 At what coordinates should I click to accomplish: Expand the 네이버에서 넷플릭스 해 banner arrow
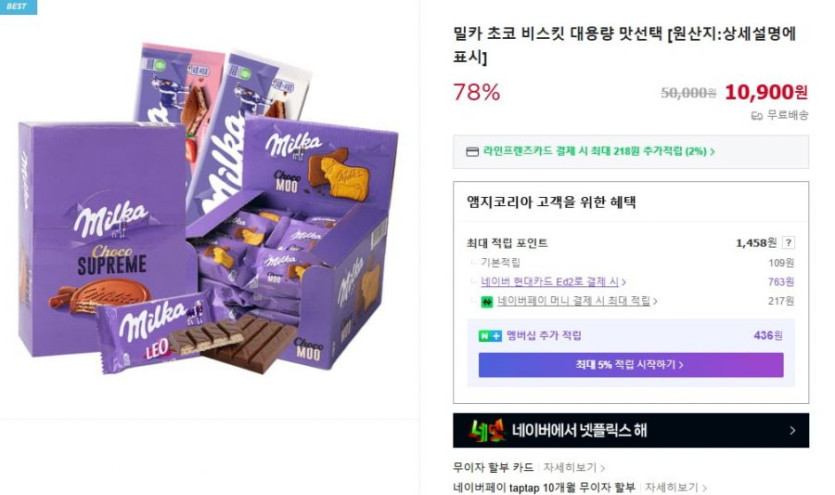point(792,431)
